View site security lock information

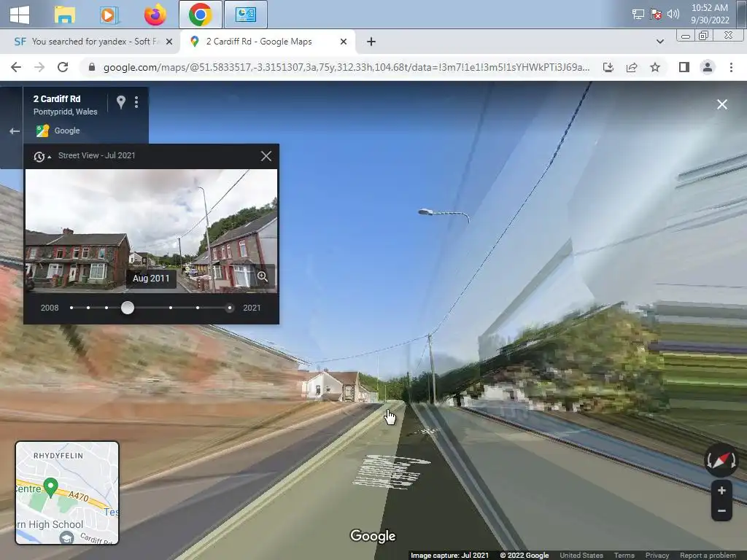91,67
